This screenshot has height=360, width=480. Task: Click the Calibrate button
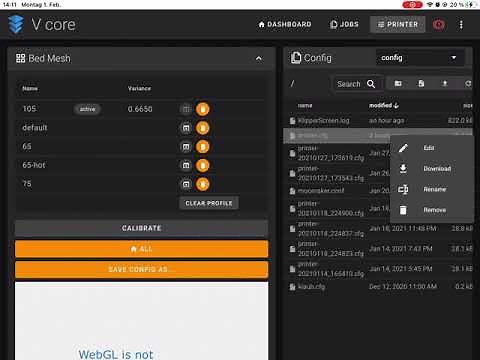coord(141,228)
